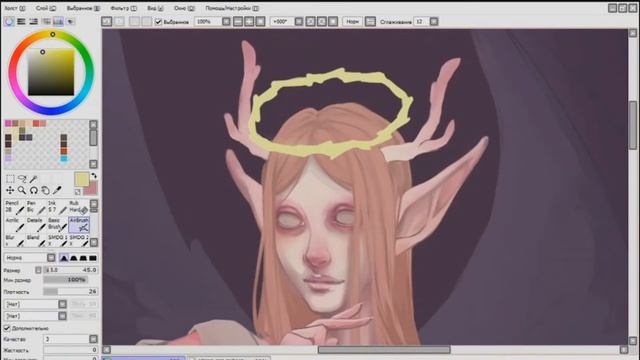Select the magic wand tool
Screen dimensions: 640x360
(x=34, y=179)
